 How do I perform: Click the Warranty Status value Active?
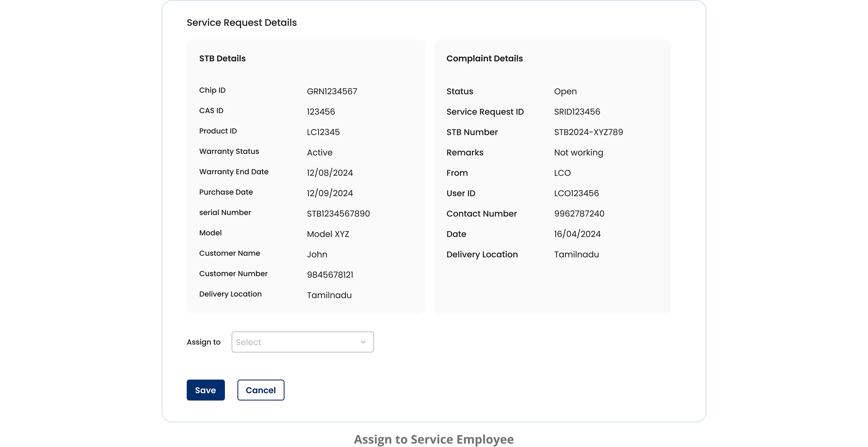point(320,152)
